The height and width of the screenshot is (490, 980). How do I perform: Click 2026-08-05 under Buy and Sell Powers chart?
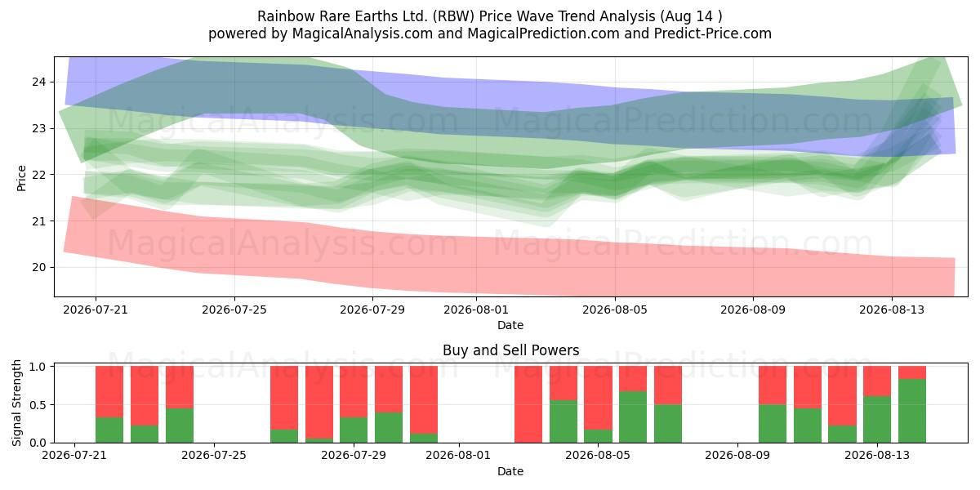(x=599, y=457)
